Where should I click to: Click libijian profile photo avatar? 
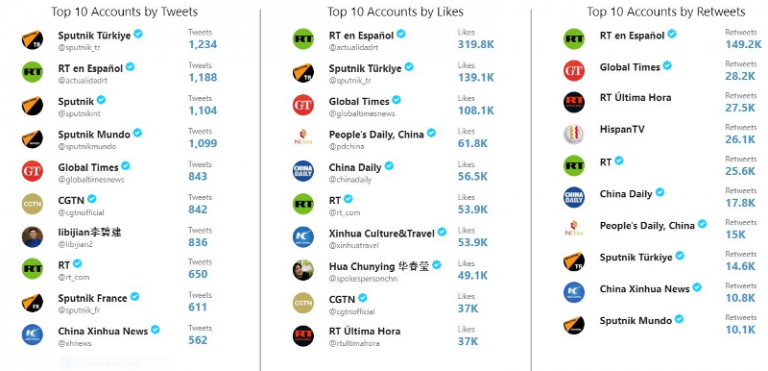click(32, 237)
